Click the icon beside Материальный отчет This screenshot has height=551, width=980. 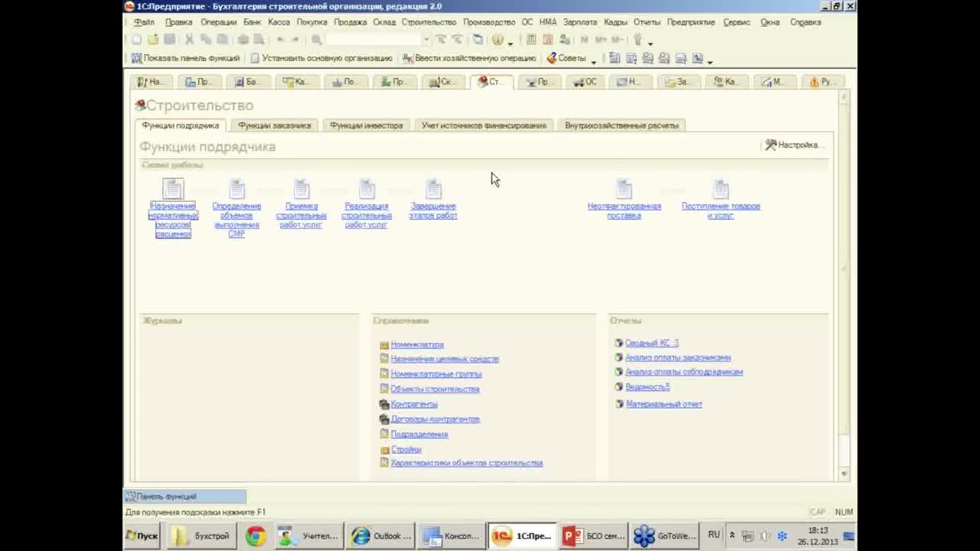pyautogui.click(x=619, y=404)
